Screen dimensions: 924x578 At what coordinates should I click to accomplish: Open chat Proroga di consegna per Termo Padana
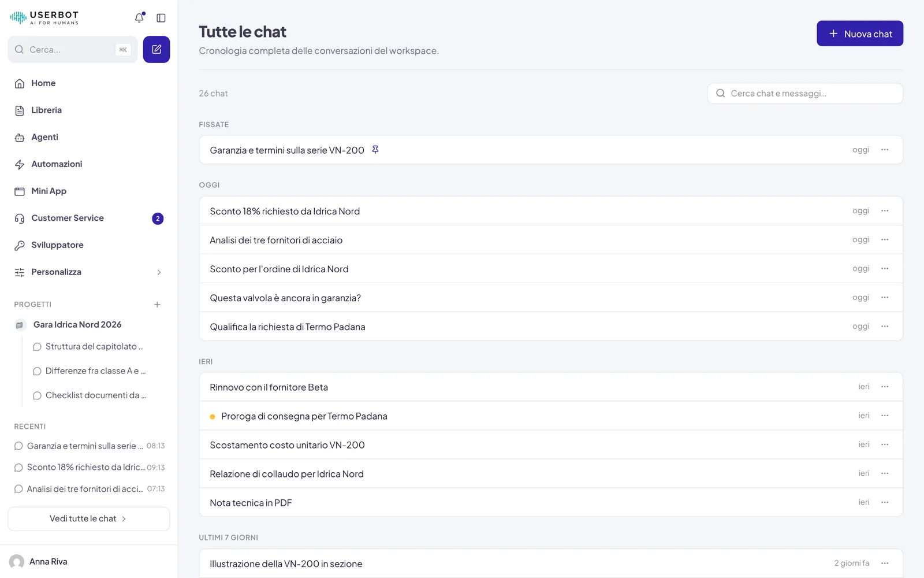[x=551, y=416]
